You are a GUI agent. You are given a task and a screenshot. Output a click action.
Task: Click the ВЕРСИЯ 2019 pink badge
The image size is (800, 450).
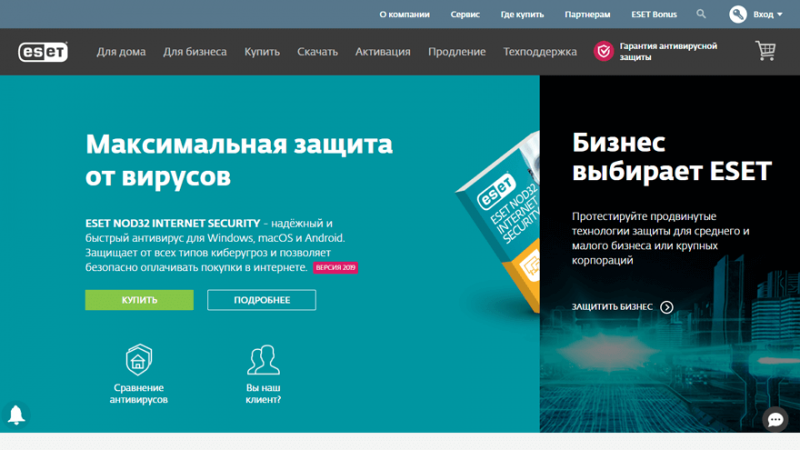click(335, 267)
